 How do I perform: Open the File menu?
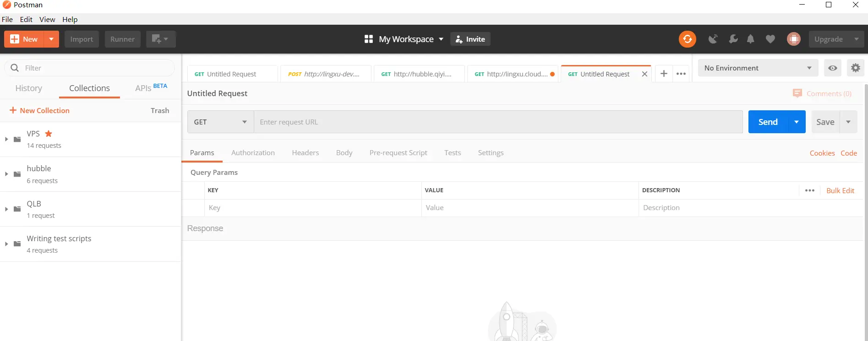7,19
